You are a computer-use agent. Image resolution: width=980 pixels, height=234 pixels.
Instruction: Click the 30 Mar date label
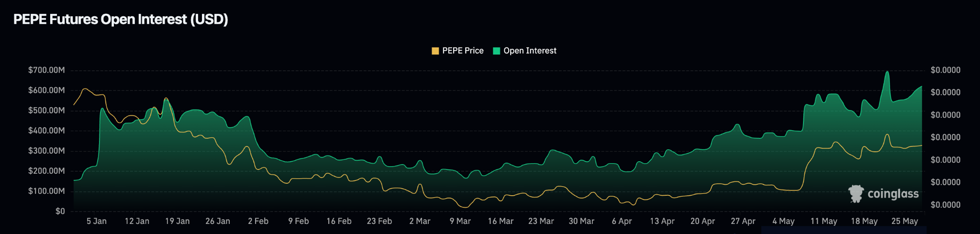point(581,221)
